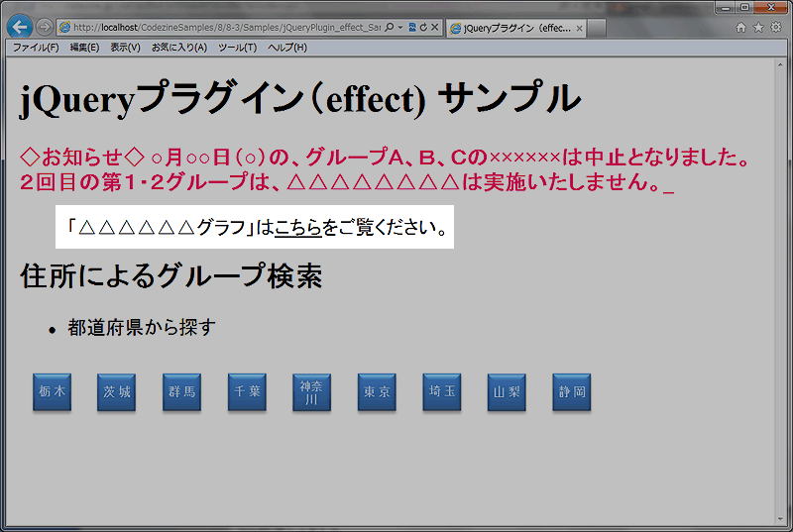This screenshot has width=793, height=532.
Task: Click the 住所によるグループ検索 heading
Action: point(170,276)
